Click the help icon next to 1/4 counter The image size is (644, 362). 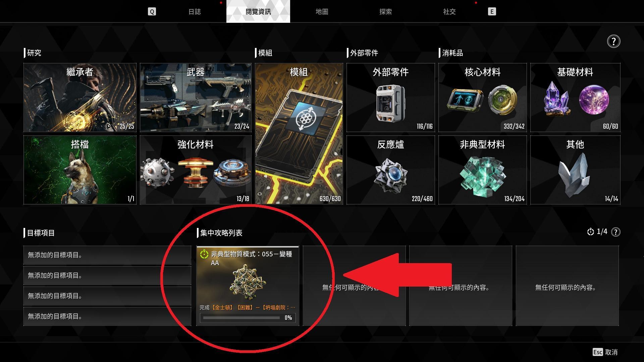pos(615,232)
